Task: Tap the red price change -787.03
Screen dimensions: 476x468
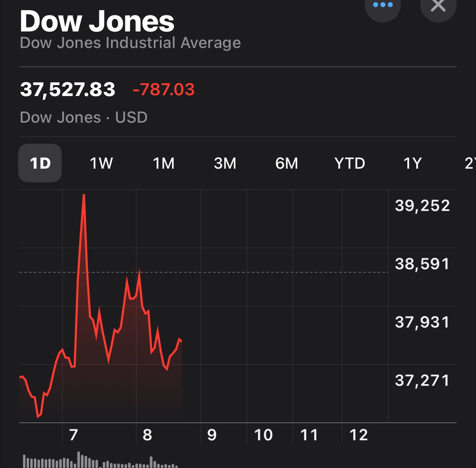Action: (x=164, y=90)
